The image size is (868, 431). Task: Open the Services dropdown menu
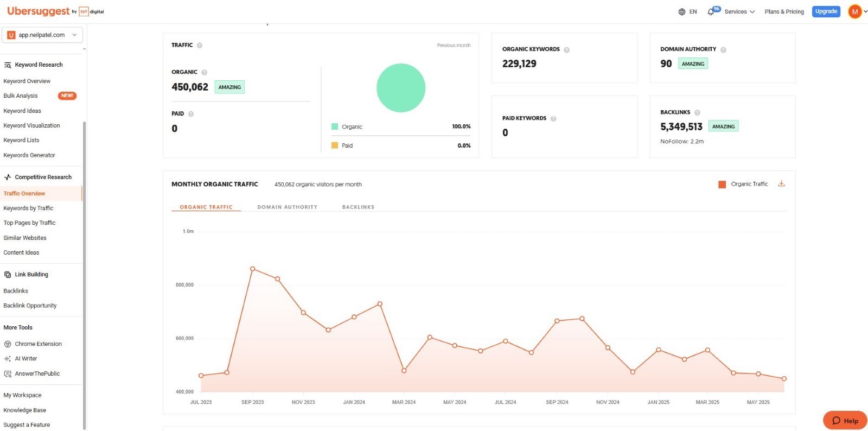pos(739,11)
